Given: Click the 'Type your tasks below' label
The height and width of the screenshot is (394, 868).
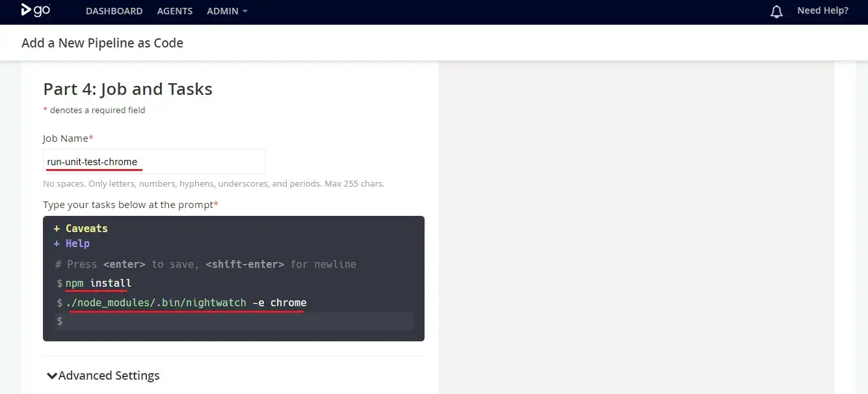Looking at the screenshot, I should pos(130,205).
